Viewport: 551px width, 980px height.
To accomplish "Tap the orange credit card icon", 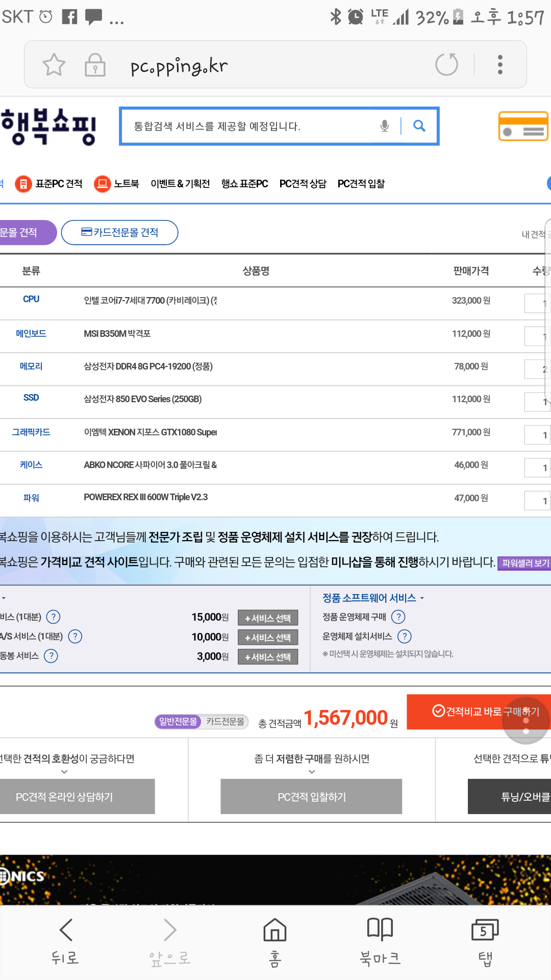I will pos(523,126).
